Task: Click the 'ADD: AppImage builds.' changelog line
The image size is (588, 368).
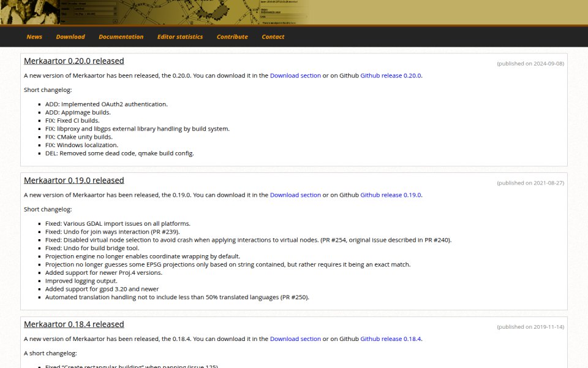Action: [78, 112]
